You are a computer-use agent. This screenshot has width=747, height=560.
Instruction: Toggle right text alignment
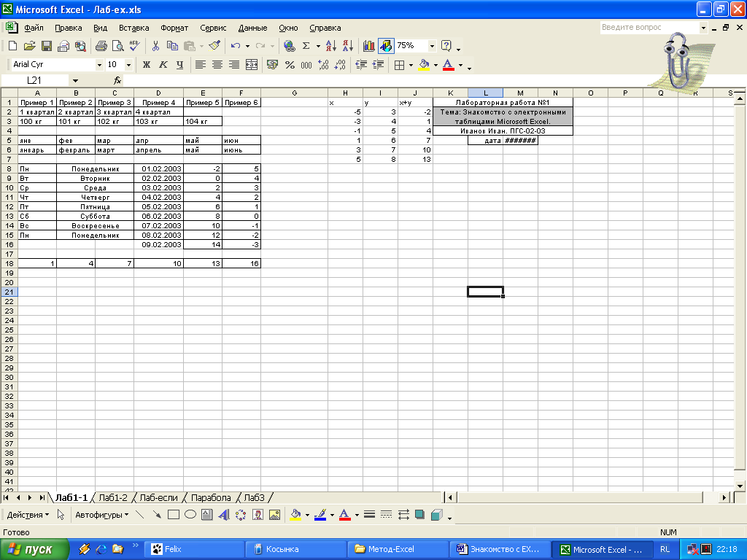pyautogui.click(x=234, y=65)
